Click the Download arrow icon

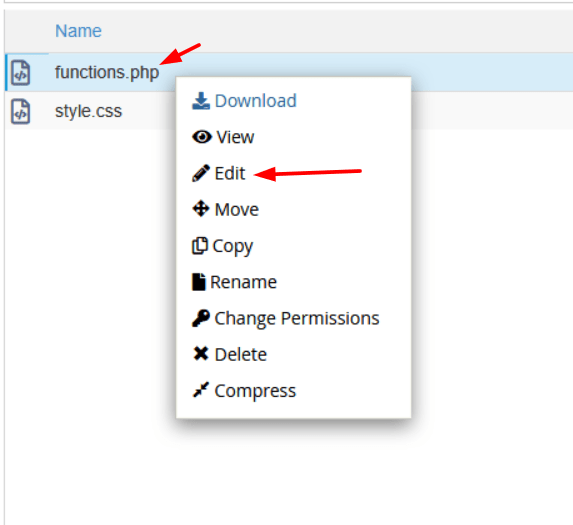[201, 101]
